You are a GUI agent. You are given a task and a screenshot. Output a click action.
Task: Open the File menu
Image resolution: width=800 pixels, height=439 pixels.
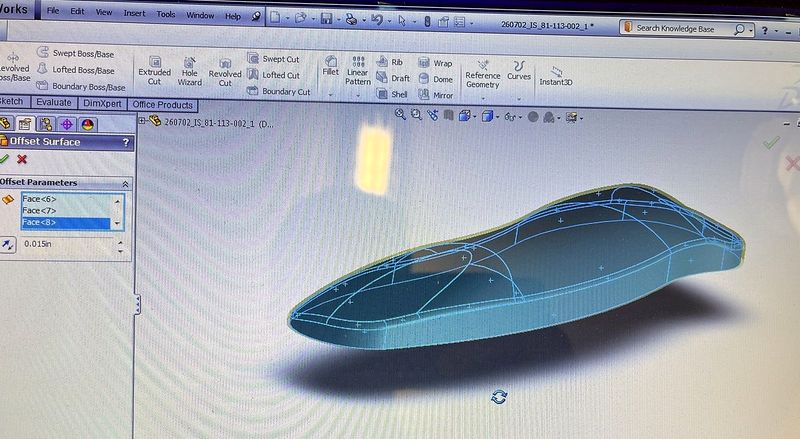53,11
